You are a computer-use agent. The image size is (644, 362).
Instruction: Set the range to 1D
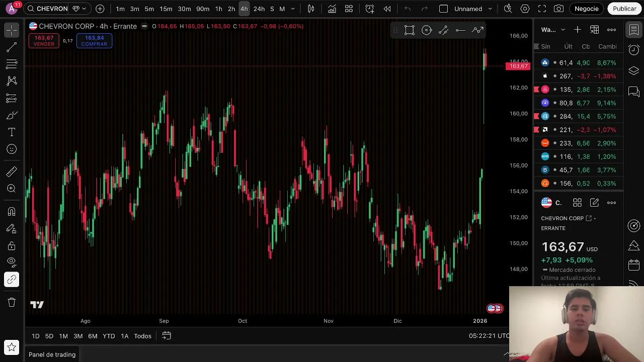[35, 336]
